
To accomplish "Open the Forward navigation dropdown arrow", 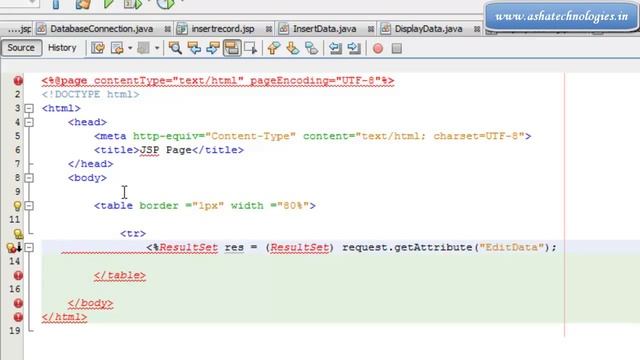I will point(157,48).
